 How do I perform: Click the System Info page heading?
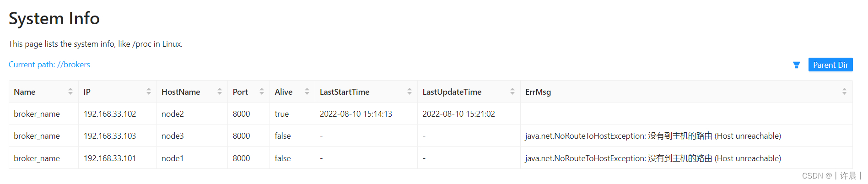pyautogui.click(x=54, y=19)
